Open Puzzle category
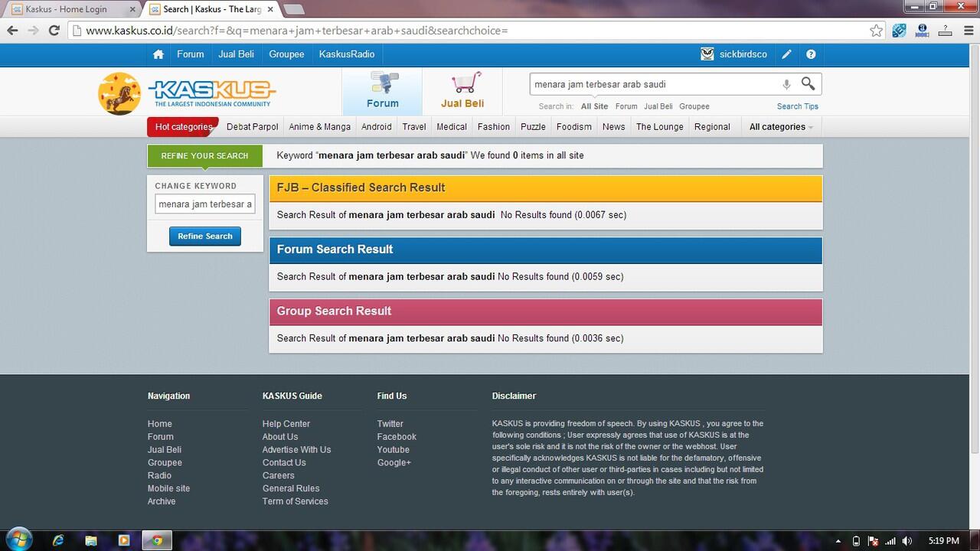 (x=533, y=127)
